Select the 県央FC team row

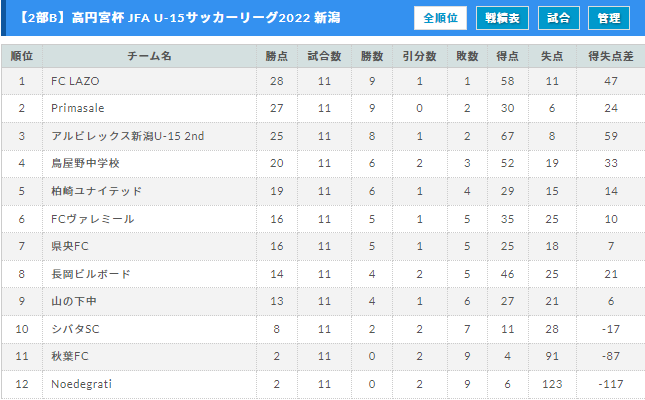323,246
